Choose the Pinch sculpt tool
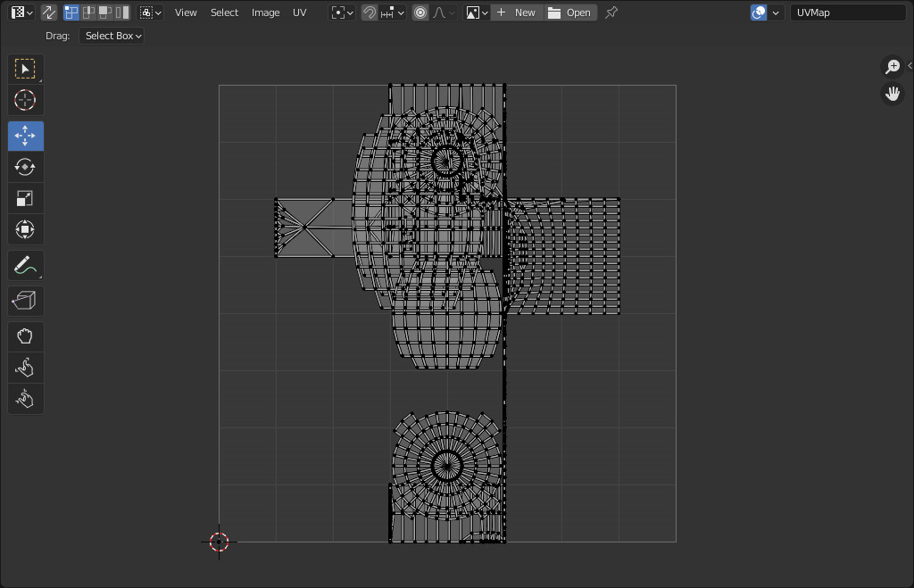Image resolution: width=914 pixels, height=588 pixels. coord(25,399)
